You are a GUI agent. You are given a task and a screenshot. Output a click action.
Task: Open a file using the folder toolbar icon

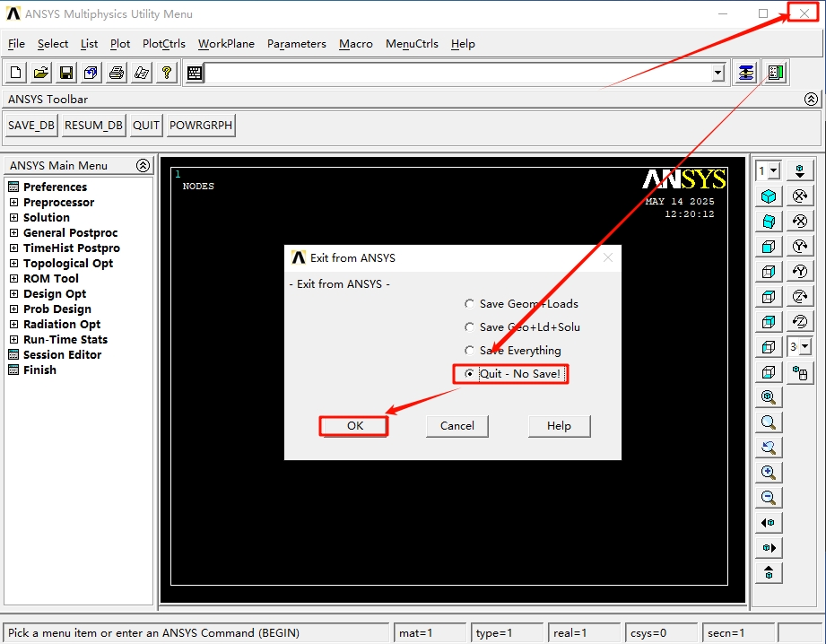point(39,73)
